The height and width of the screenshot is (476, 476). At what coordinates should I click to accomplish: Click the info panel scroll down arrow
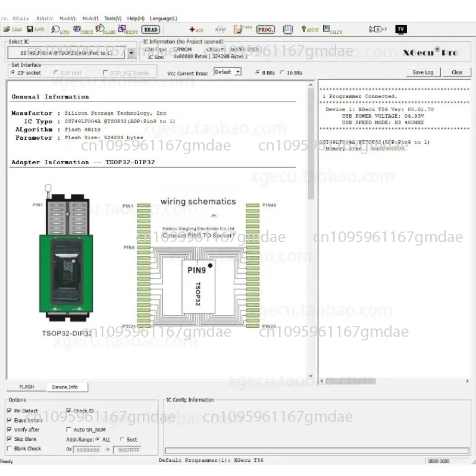coord(311,376)
